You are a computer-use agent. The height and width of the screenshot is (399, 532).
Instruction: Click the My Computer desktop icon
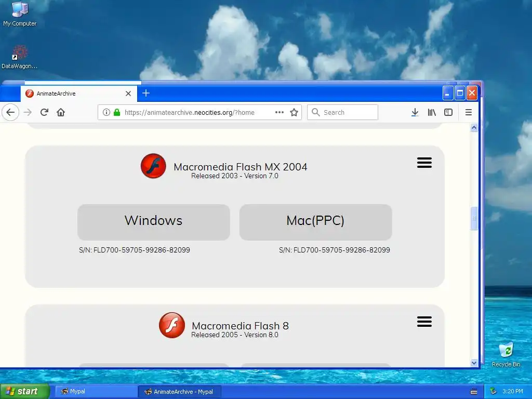(x=20, y=14)
